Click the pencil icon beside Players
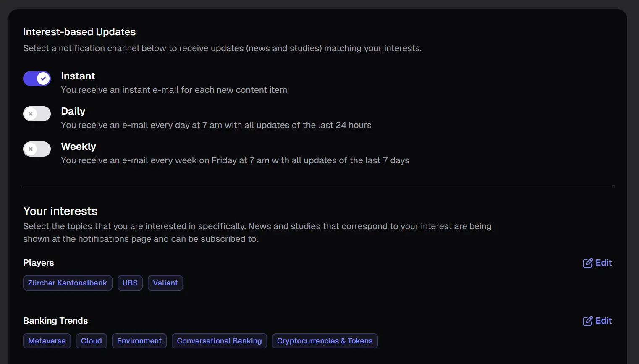Screen dimensions: 639x364 tap(588, 263)
